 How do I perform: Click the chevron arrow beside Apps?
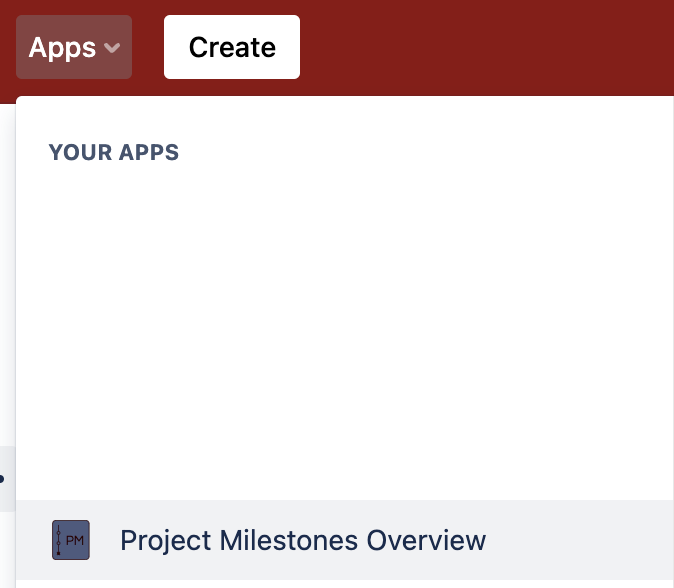coord(112,48)
